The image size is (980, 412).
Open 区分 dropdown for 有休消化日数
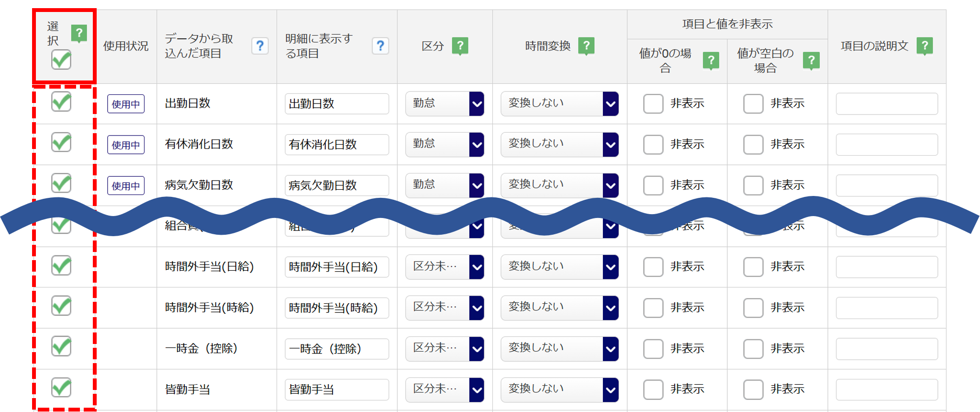click(x=445, y=144)
